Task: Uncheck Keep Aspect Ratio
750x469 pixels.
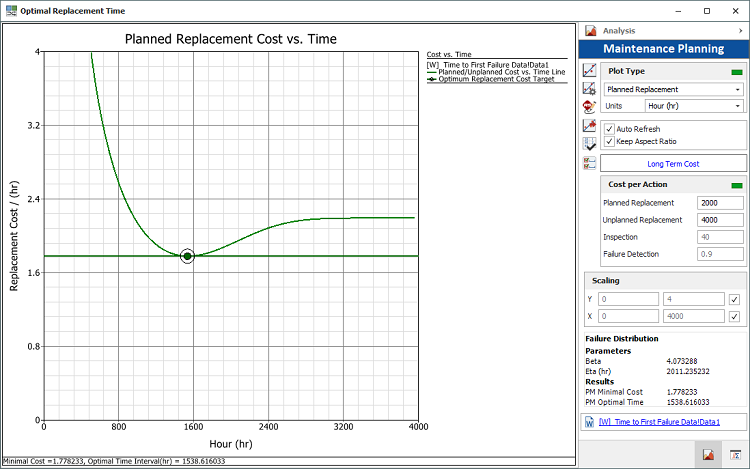Action: coord(610,142)
